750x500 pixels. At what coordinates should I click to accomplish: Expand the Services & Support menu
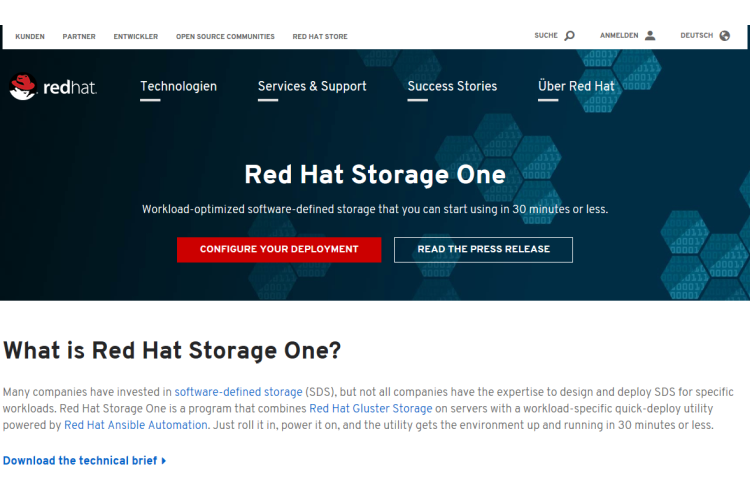pos(312,87)
